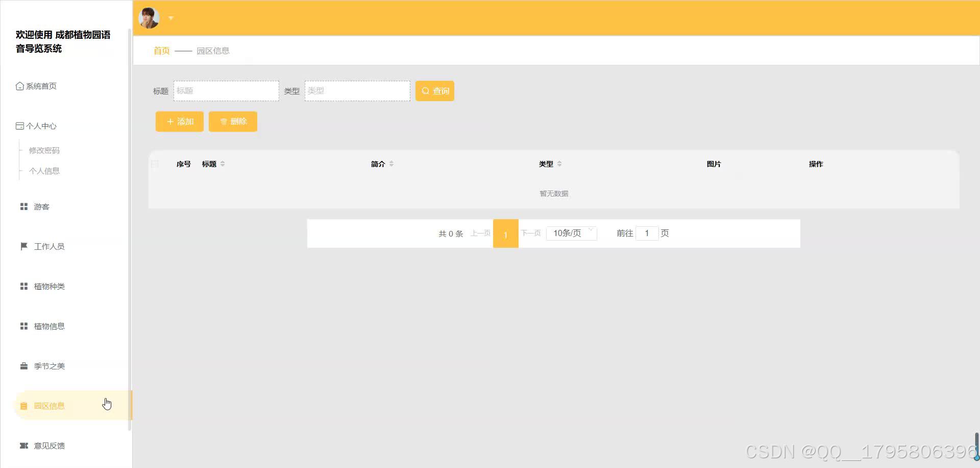Click the briefcase icon beside 季节之美

coord(23,366)
